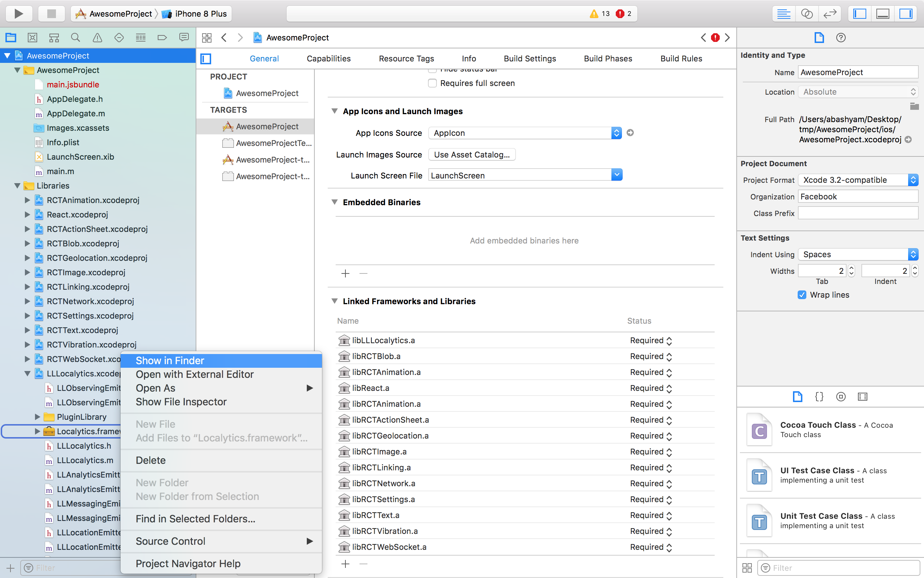Jump to the next issue arrow

click(x=727, y=38)
